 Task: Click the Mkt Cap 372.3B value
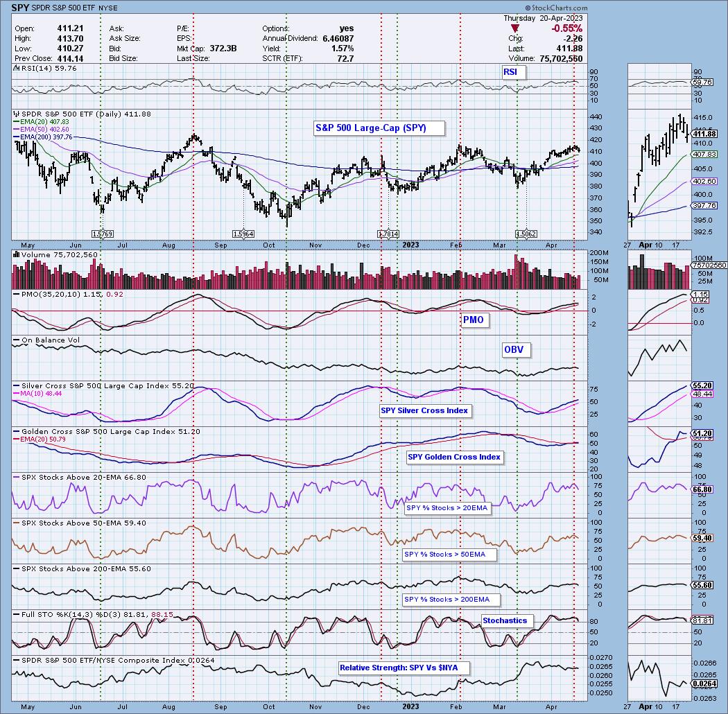pyautogui.click(x=223, y=49)
